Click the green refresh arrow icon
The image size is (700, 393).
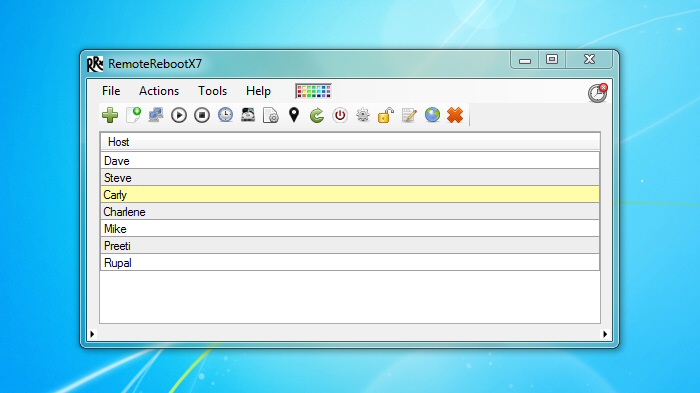tap(317, 115)
